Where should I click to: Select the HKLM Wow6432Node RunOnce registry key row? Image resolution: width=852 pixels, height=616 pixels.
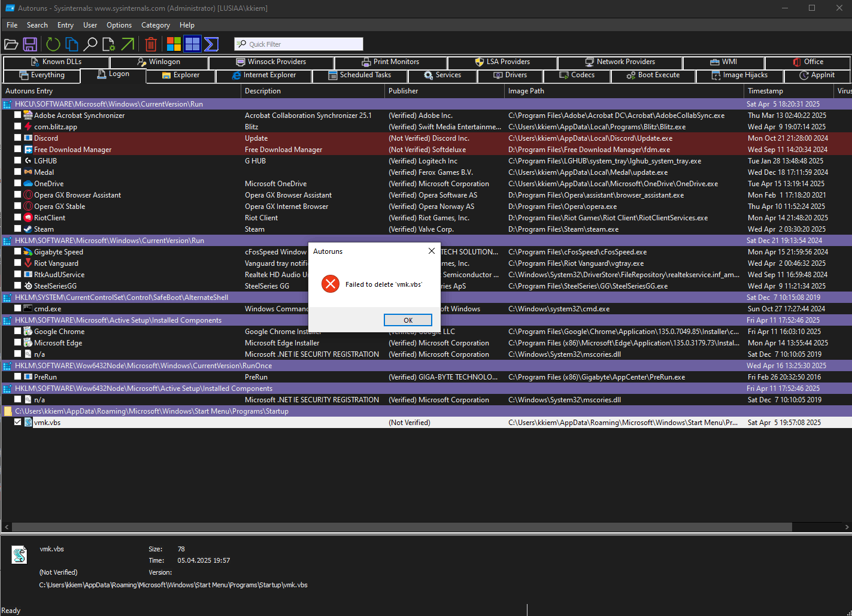426,366
